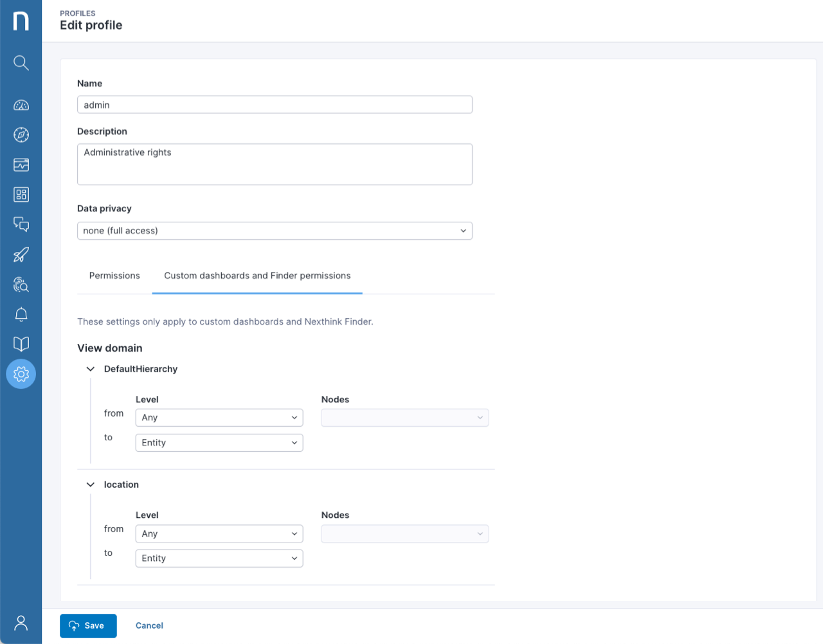This screenshot has width=823, height=644.
Task: Open the Library book icon
Action: coord(21,344)
